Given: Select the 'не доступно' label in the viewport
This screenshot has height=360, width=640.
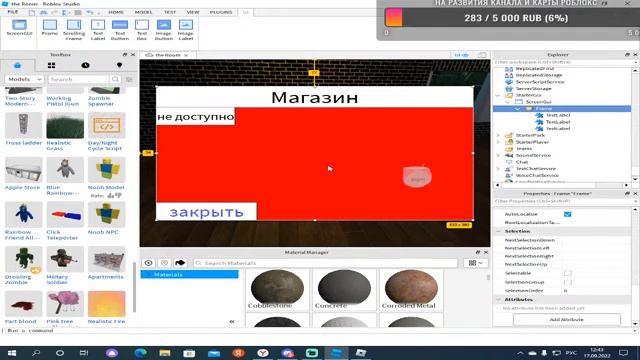Looking at the screenshot, I should pyautogui.click(x=196, y=116).
